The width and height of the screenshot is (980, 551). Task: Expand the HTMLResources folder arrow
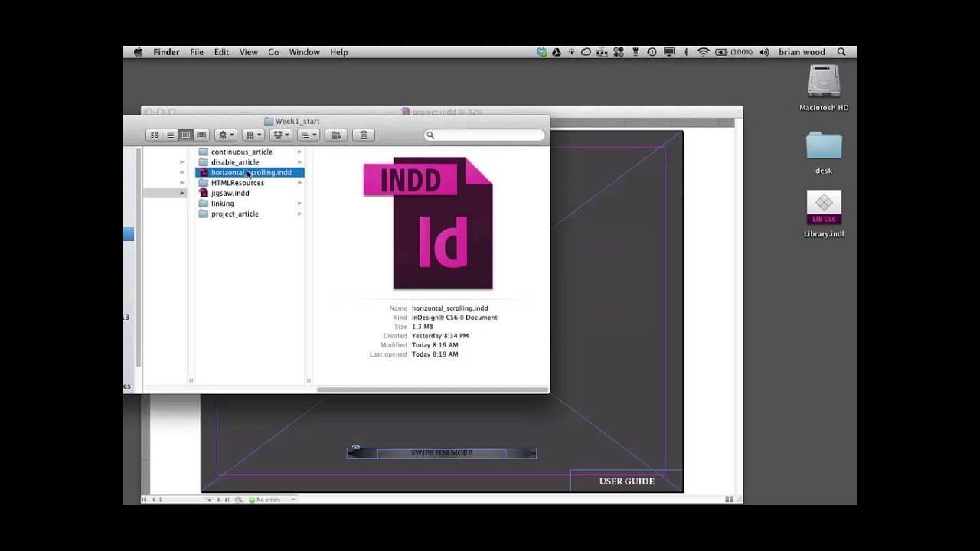(299, 183)
